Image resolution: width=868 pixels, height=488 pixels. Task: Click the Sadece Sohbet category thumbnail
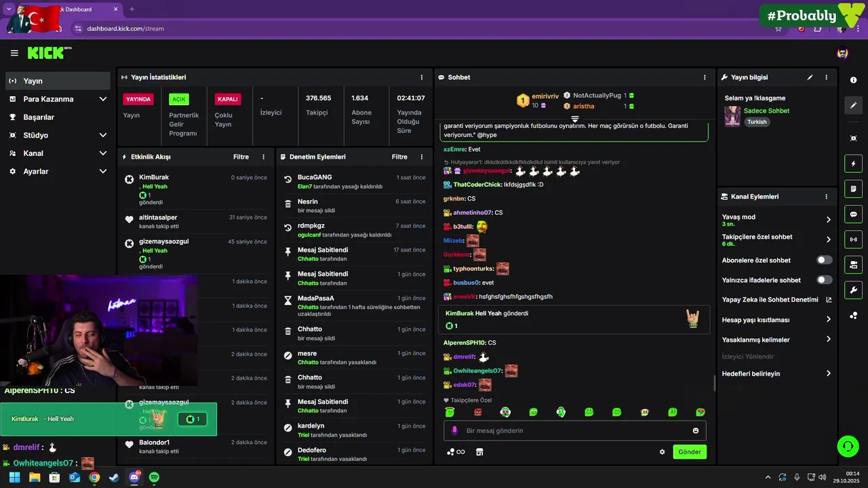[732, 117]
